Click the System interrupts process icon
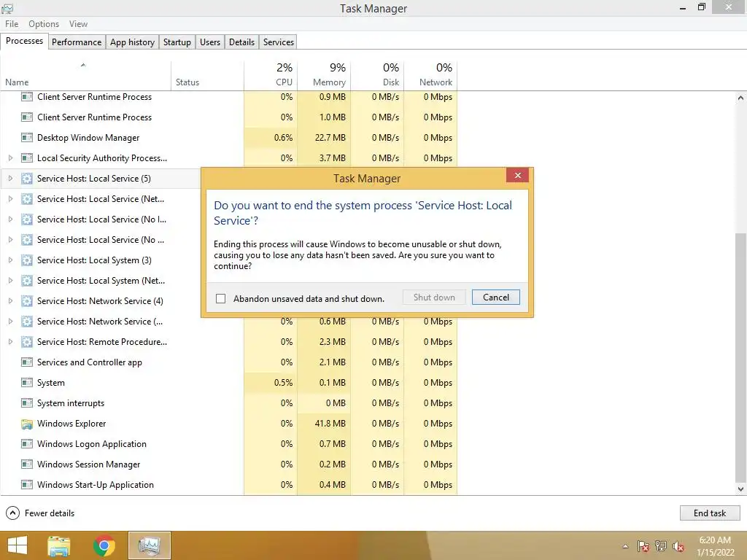 [27, 403]
